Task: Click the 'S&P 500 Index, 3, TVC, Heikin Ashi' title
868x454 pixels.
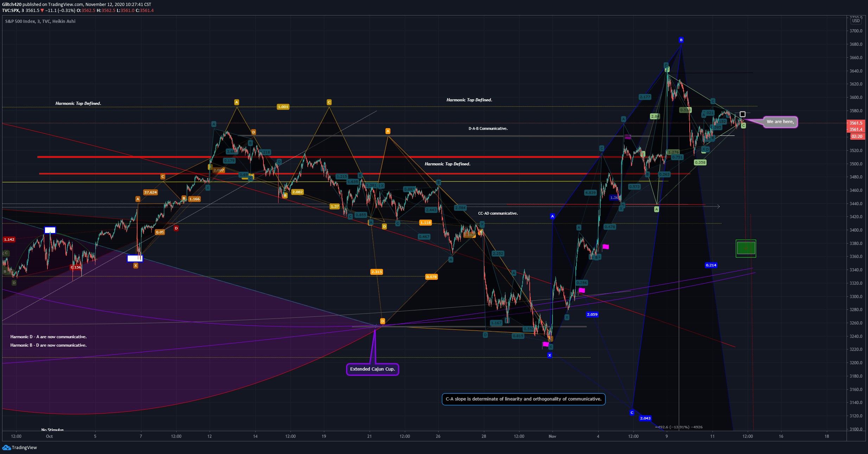Action: click(x=40, y=21)
